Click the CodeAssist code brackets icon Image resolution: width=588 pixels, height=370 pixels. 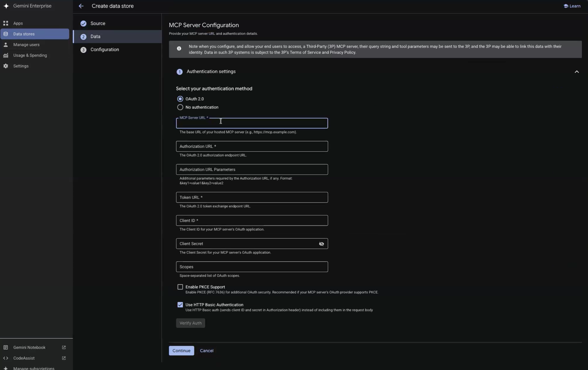[6, 358]
